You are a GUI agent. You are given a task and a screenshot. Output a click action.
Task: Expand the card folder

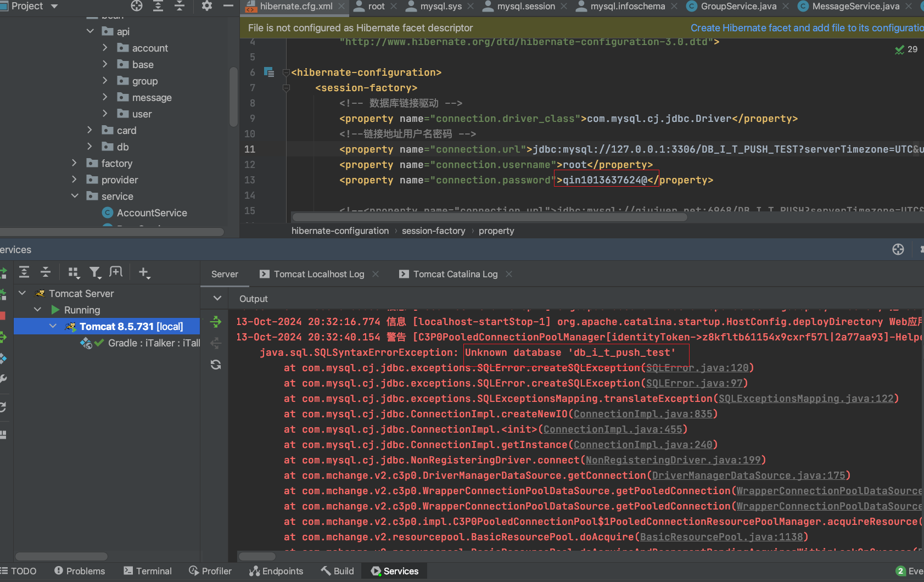[89, 131]
